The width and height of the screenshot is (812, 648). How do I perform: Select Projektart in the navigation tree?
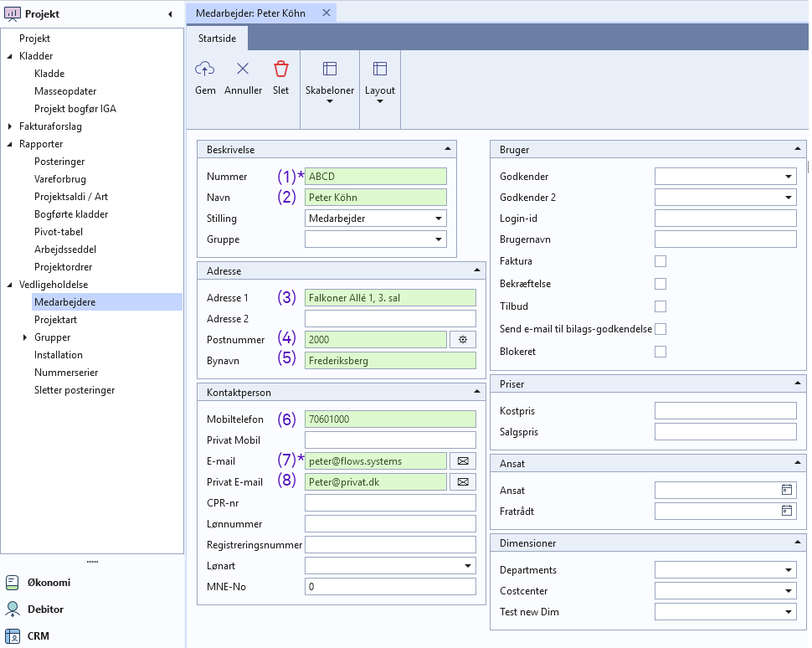point(55,320)
